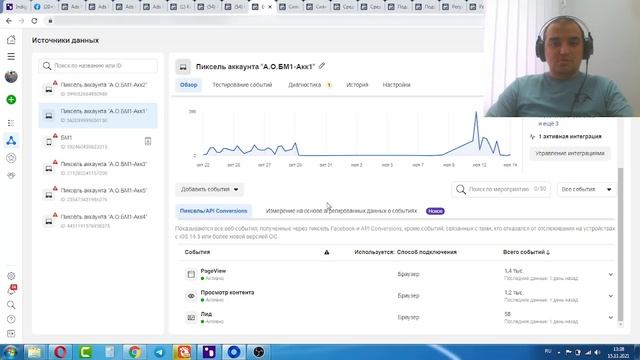Click Управление интеграциями button

(570, 153)
